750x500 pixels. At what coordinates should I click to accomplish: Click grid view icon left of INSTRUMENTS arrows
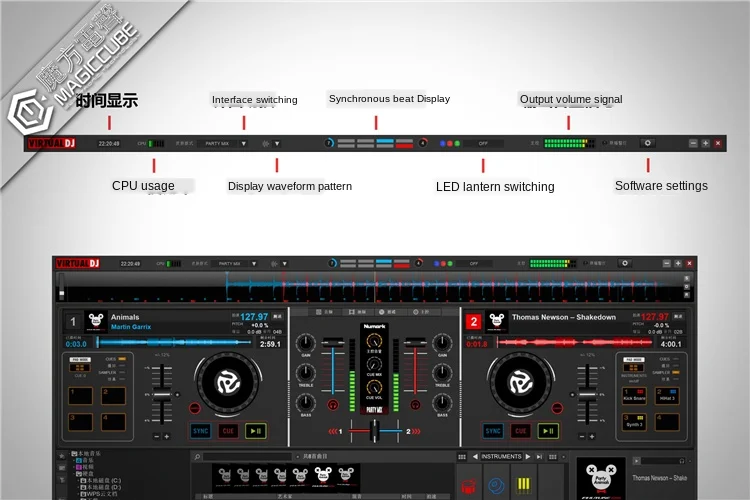click(x=462, y=457)
